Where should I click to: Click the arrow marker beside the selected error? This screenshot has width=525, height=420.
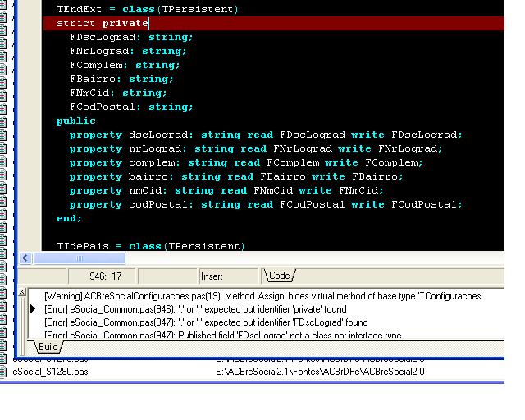coord(33,308)
